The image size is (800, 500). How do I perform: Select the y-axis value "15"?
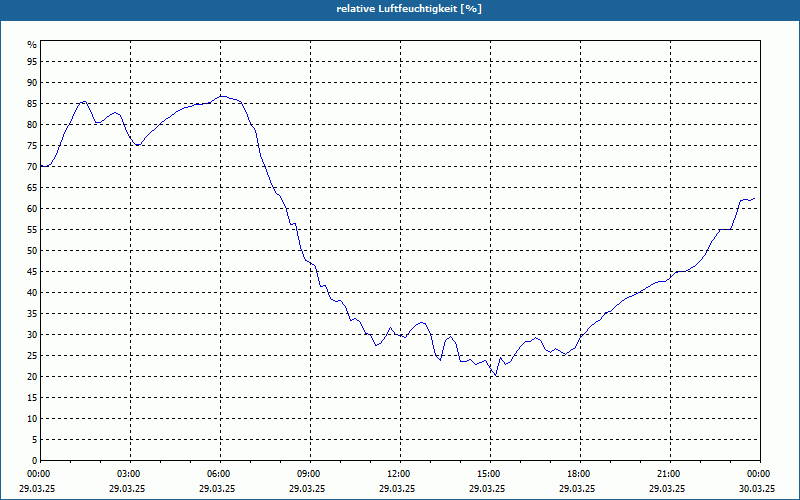[32, 397]
